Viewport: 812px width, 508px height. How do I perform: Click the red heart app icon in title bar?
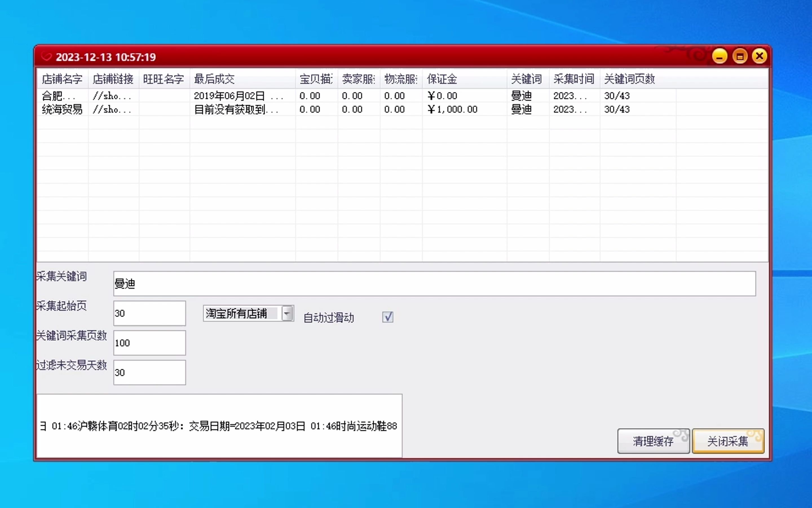[x=46, y=57]
